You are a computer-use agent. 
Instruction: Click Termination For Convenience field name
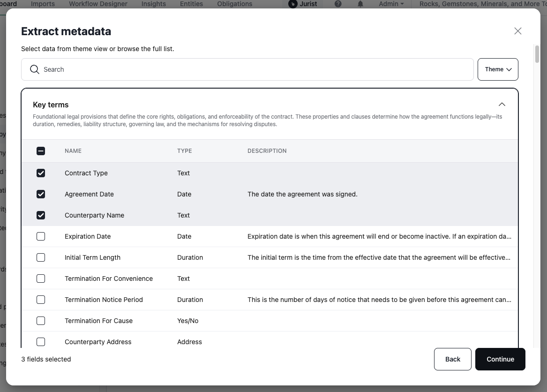108,279
